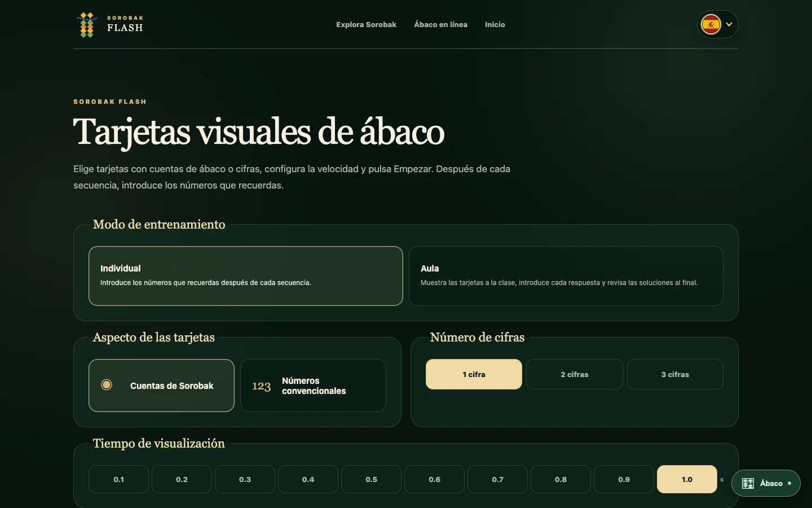Expand the language selector chevron

coord(729,24)
